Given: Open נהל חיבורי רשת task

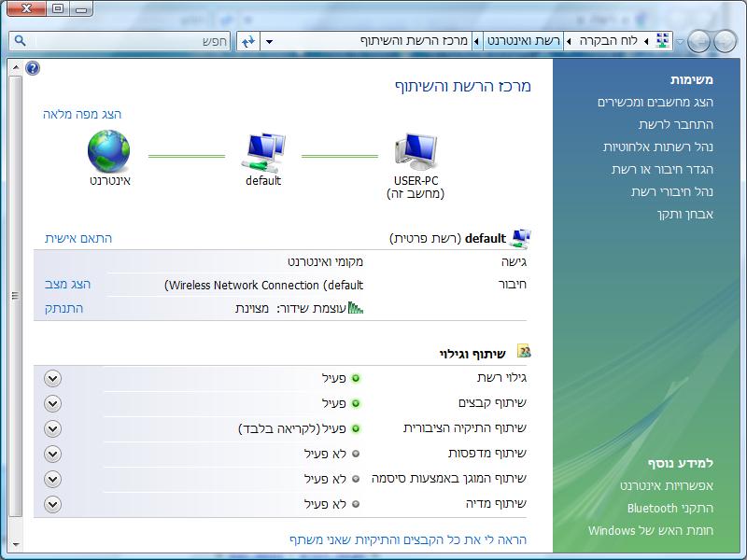Looking at the screenshot, I should 671,191.
